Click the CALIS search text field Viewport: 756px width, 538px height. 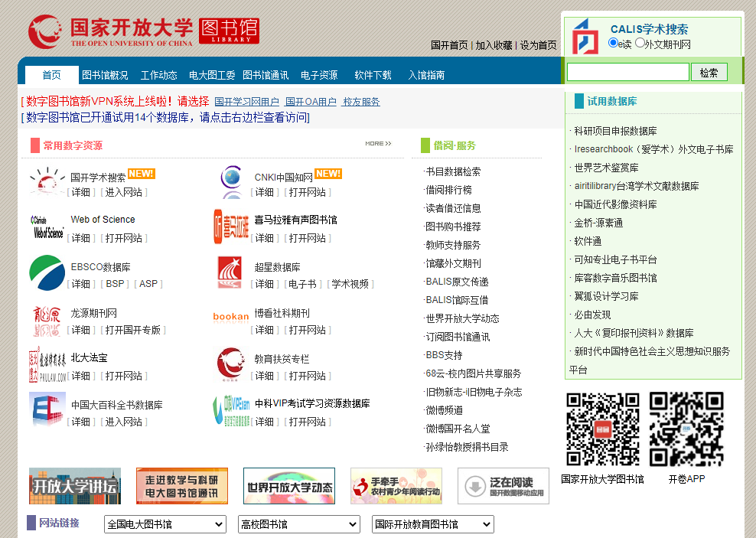click(627, 72)
